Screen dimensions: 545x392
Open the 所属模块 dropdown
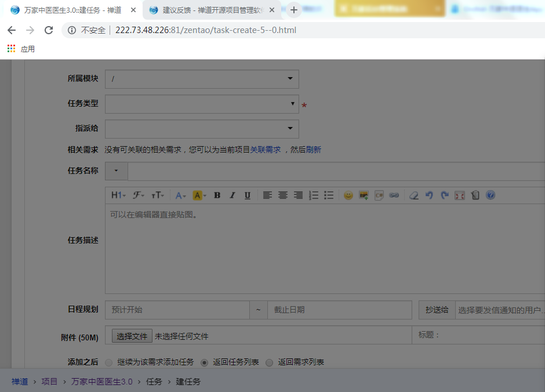click(x=202, y=79)
